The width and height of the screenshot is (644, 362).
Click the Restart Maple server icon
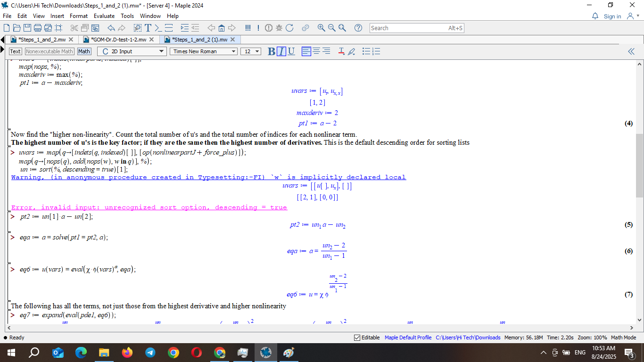[x=289, y=28]
